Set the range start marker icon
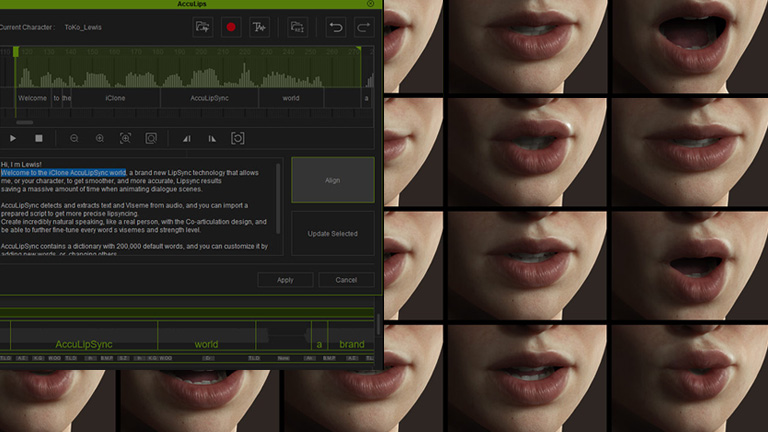 [186, 138]
